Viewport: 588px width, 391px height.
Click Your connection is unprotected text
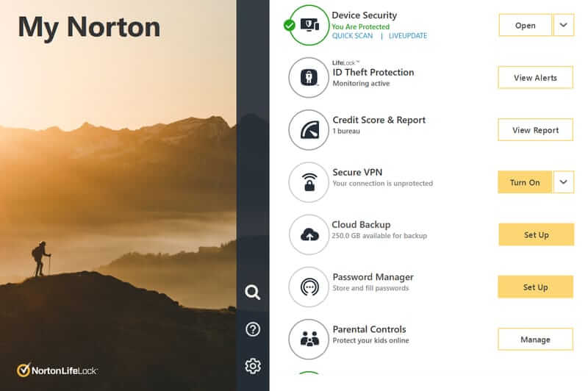[x=382, y=183]
